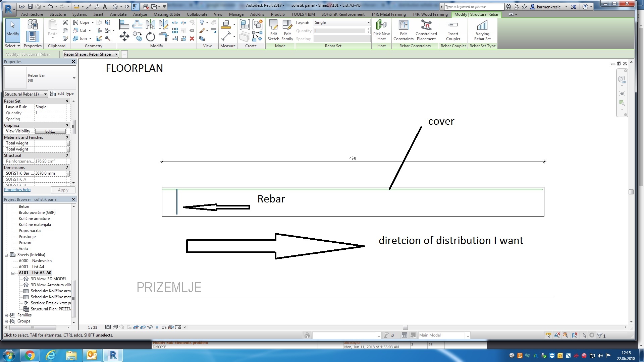Image resolution: width=644 pixels, height=362 pixels.
Task: Click the Apply button in Properties
Action: pyautogui.click(x=63, y=190)
